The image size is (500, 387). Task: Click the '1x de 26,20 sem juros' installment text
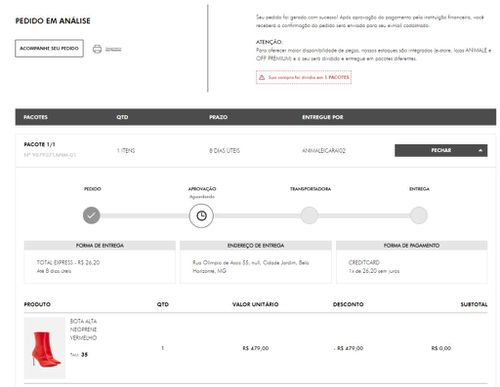point(374,271)
